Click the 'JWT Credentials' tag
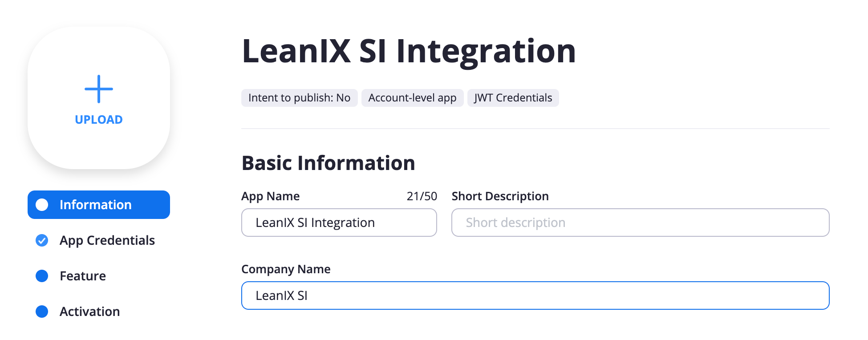The height and width of the screenshot is (340, 868). point(513,98)
